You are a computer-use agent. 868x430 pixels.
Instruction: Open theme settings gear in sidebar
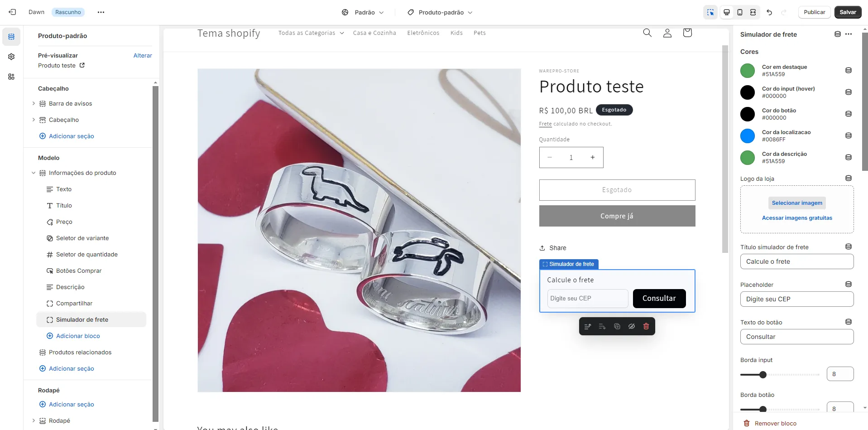pyautogui.click(x=11, y=57)
